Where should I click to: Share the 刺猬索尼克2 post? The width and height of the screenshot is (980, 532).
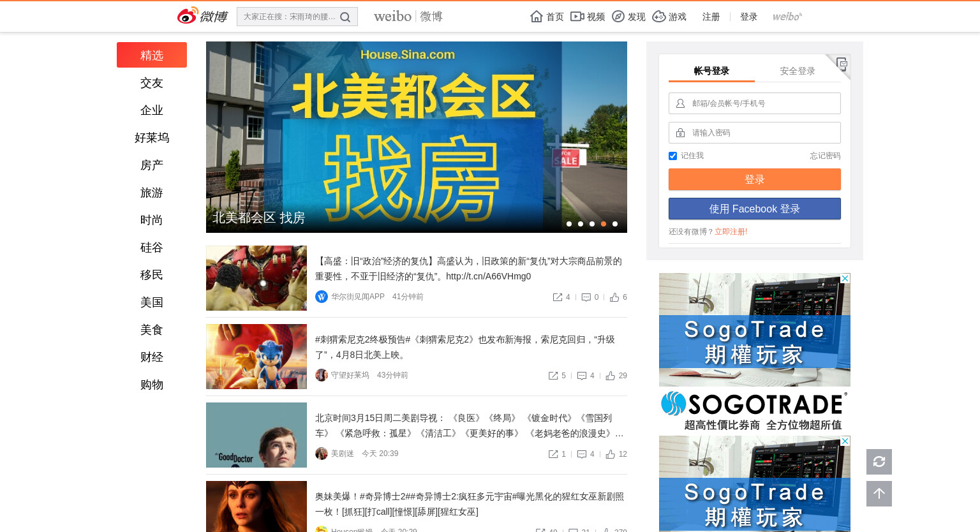553,376
